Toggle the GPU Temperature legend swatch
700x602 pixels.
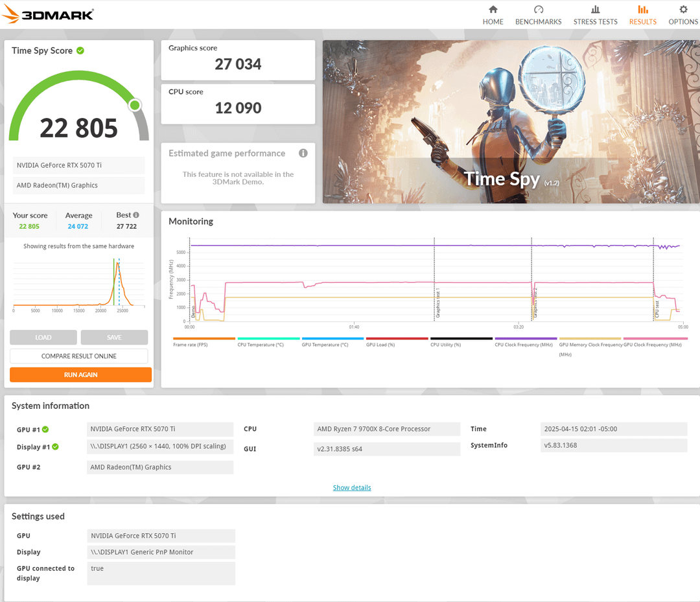[x=332, y=339]
